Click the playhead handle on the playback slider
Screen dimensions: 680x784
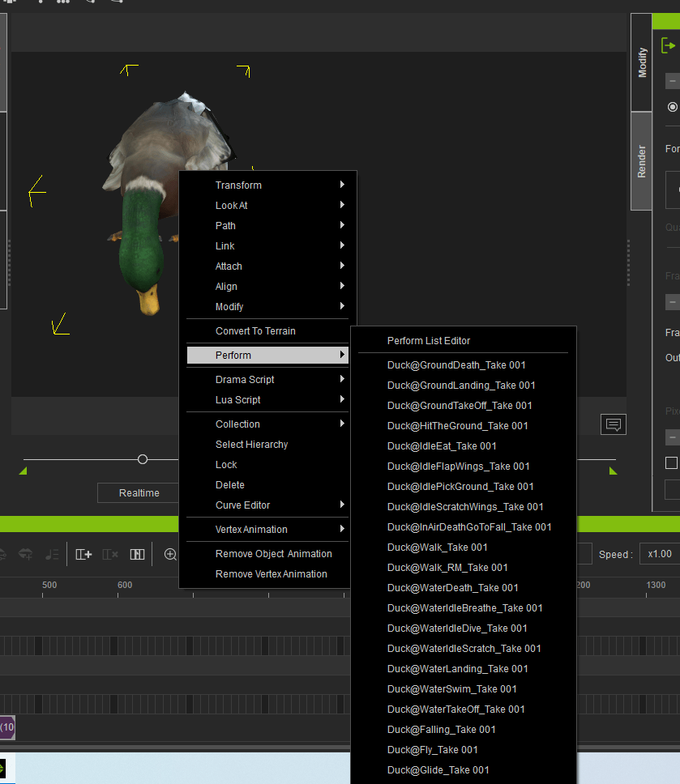coord(142,458)
